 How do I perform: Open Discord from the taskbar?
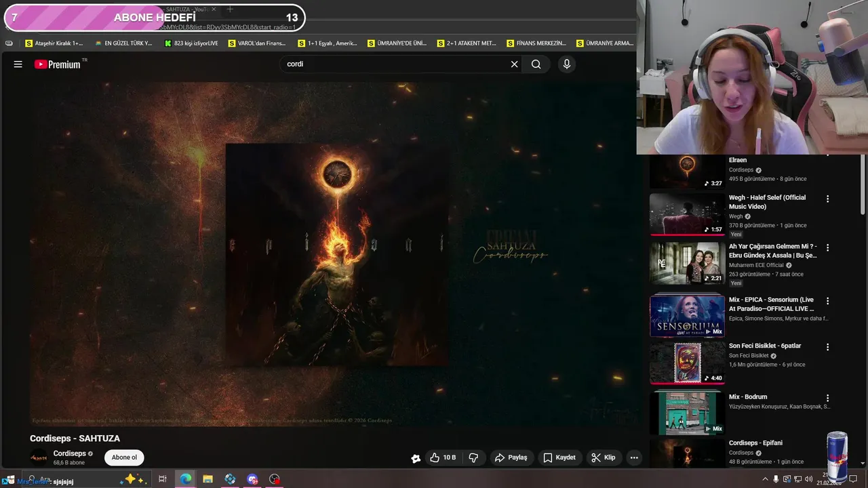click(252, 479)
